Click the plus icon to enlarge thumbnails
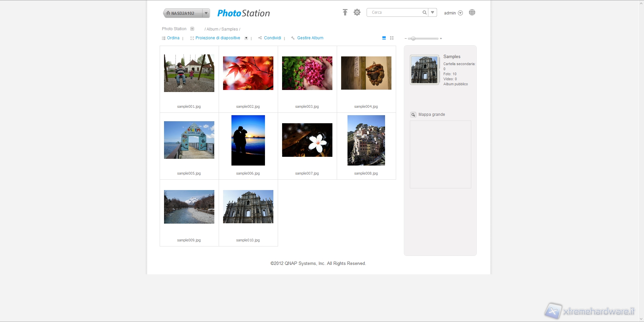The height and width of the screenshot is (322, 644). [441, 39]
